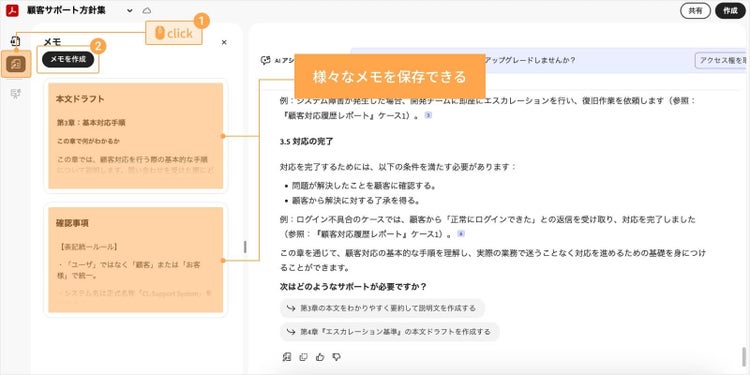Click the bullet 問題が解決したことを顧客に確認する。
The width and height of the screenshot is (750, 375).
[x=364, y=186]
